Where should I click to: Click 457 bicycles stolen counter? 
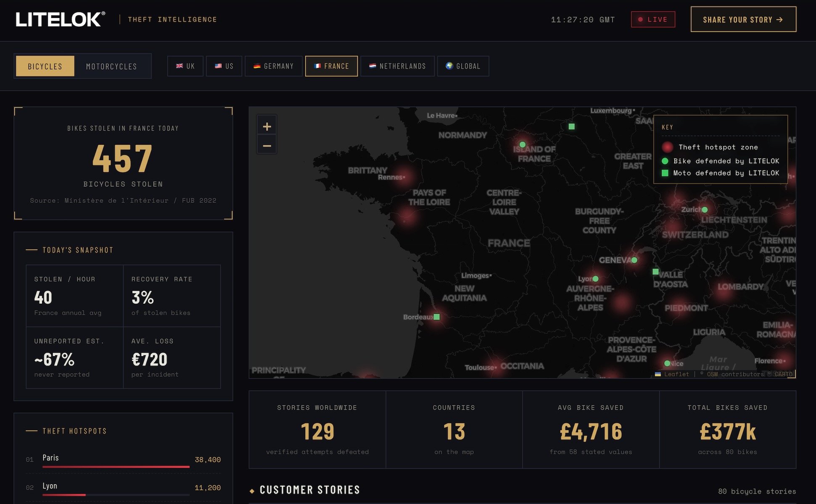coord(122,158)
